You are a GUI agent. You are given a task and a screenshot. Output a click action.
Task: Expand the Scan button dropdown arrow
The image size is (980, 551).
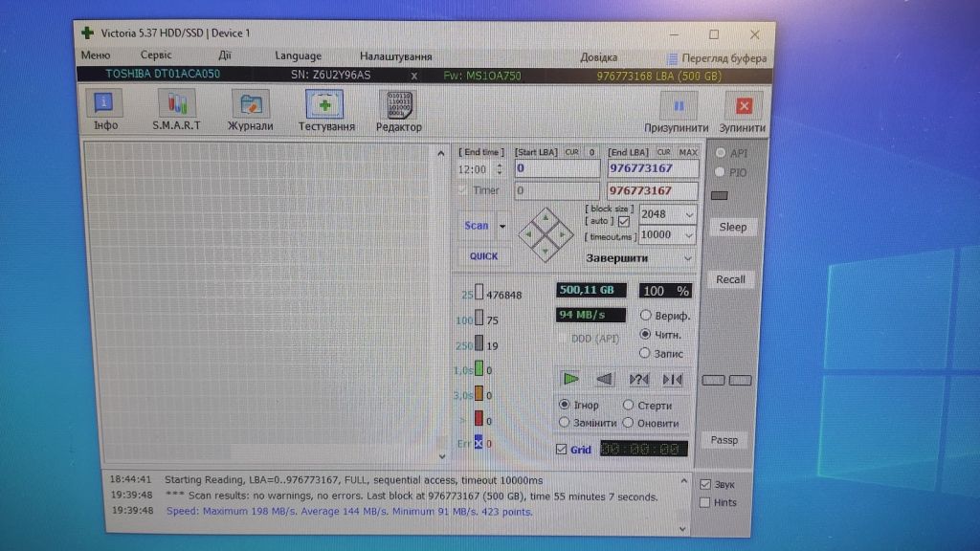(x=501, y=226)
